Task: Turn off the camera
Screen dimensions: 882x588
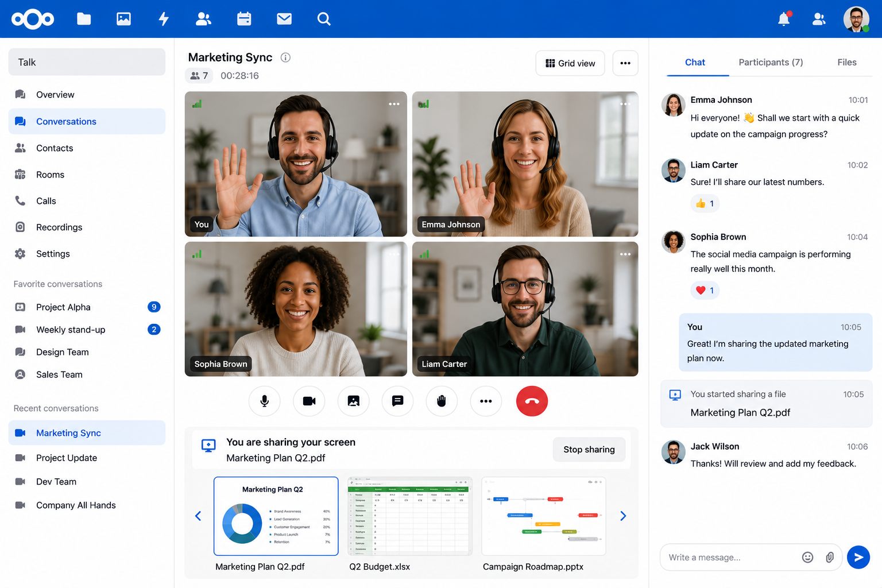Action: [309, 401]
